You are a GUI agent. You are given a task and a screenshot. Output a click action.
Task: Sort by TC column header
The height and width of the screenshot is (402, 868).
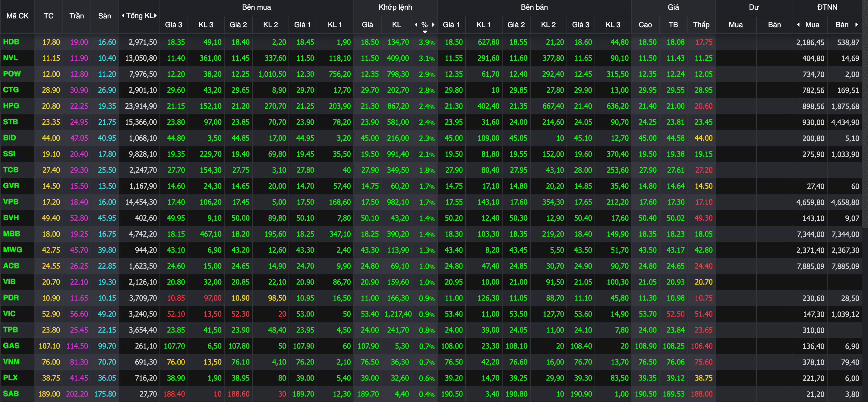(49, 16)
